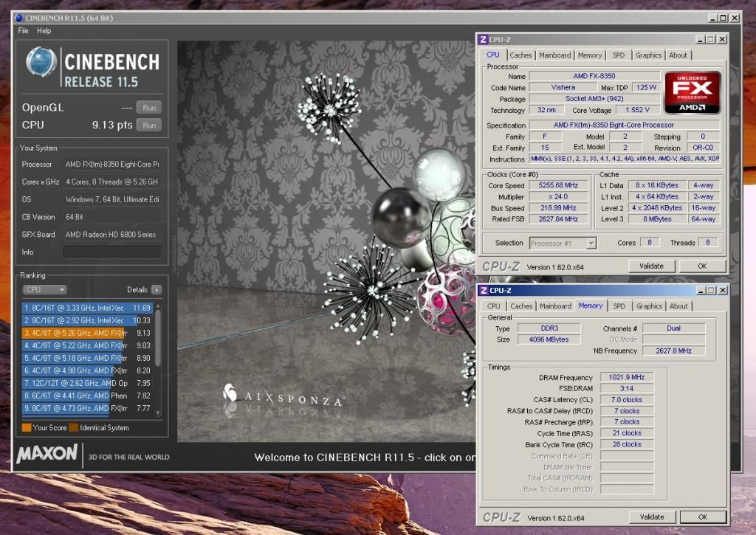
Task: Select the Memory tab in upper CPU-Z
Action: 590,55
